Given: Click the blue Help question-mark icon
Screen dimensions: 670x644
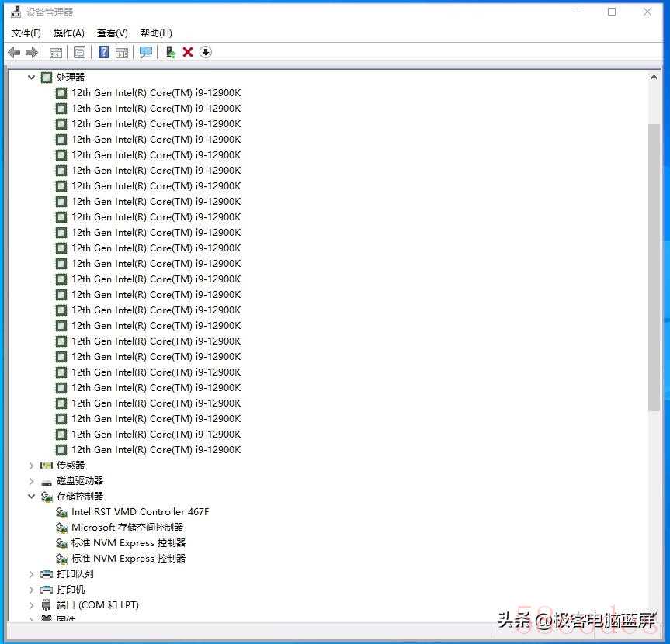Looking at the screenshot, I should 103,52.
